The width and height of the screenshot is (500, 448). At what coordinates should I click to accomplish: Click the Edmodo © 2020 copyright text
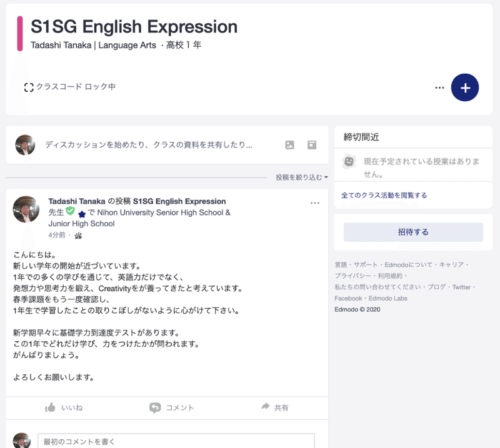[357, 310]
